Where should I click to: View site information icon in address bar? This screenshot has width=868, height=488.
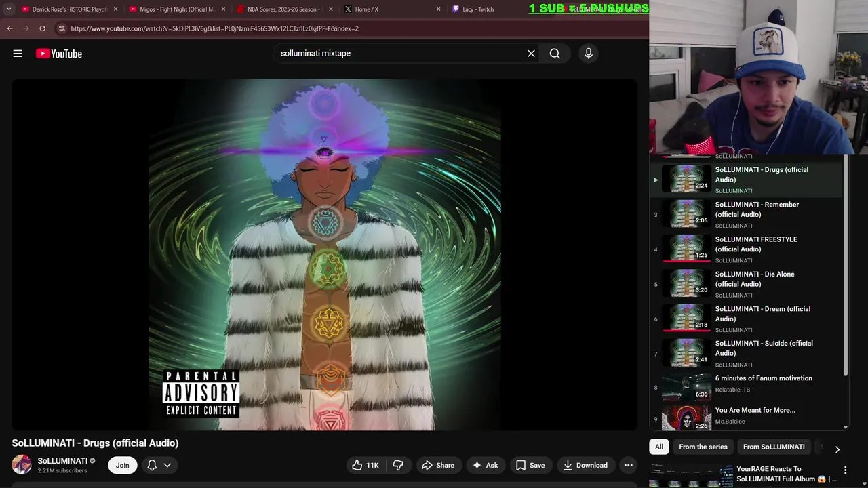pos(62,28)
